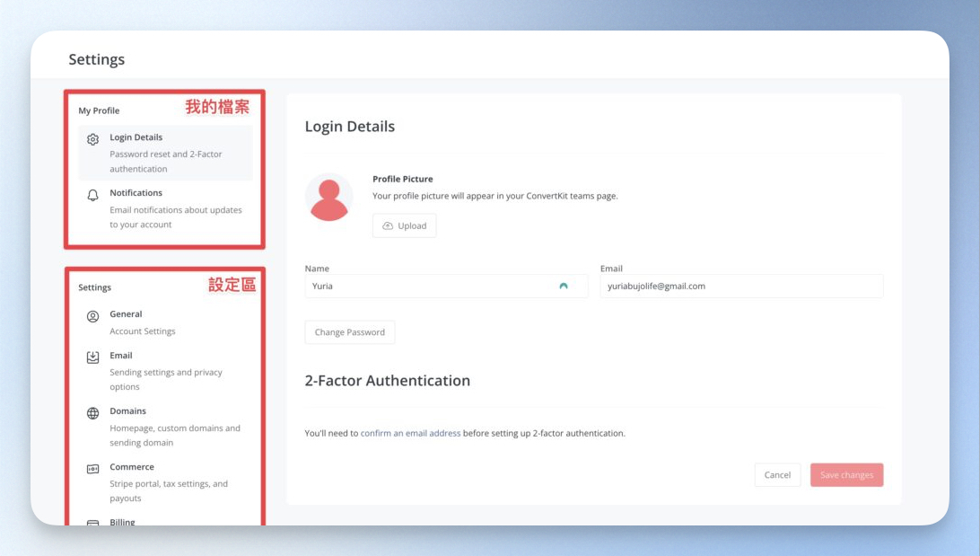Click the profile picture avatar placeholder
The height and width of the screenshot is (556, 980).
pyautogui.click(x=328, y=197)
